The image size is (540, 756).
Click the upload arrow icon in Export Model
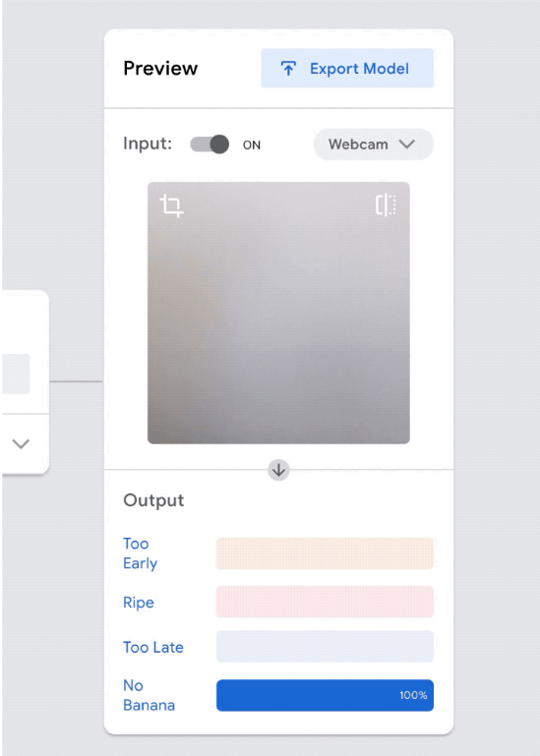click(x=288, y=69)
